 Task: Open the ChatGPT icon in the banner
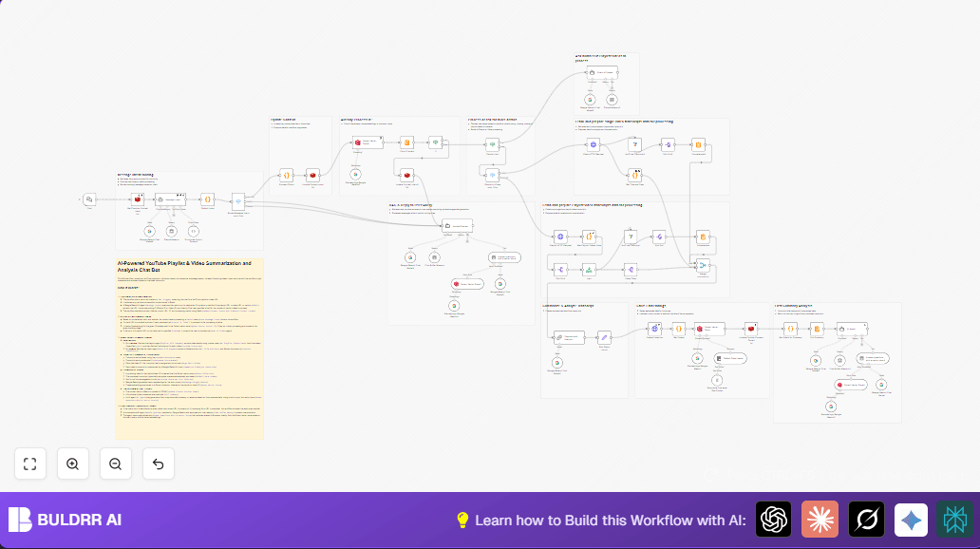click(x=773, y=519)
